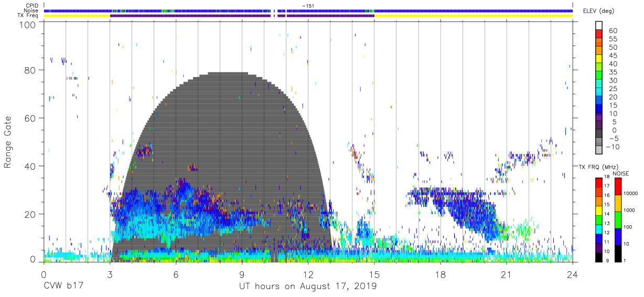This screenshot has height=297, width=644.
Task: Click the CVW b17 radar label
Action: [64, 287]
